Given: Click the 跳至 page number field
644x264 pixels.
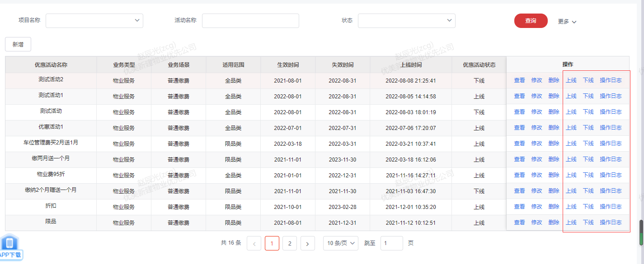Looking at the screenshot, I should 391,243.
